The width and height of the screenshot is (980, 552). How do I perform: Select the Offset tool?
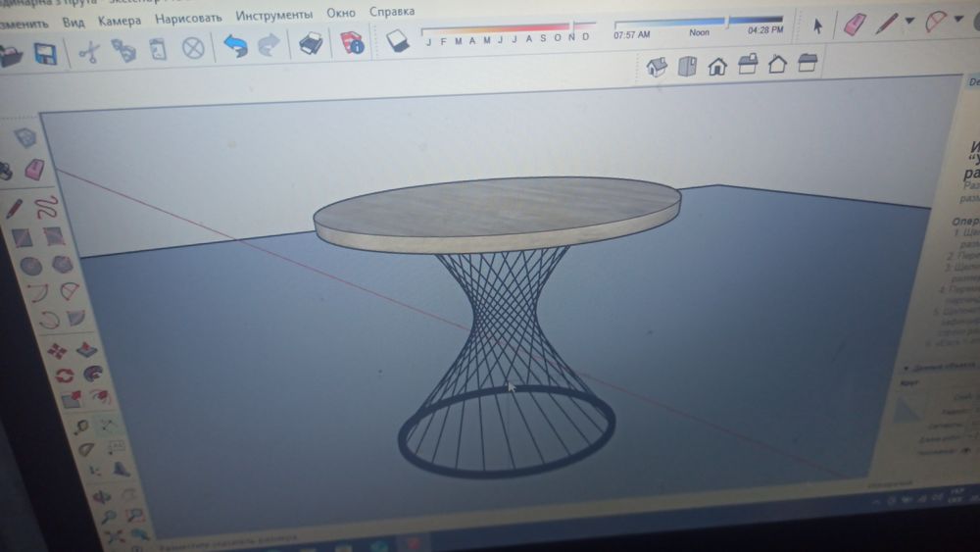(x=100, y=396)
